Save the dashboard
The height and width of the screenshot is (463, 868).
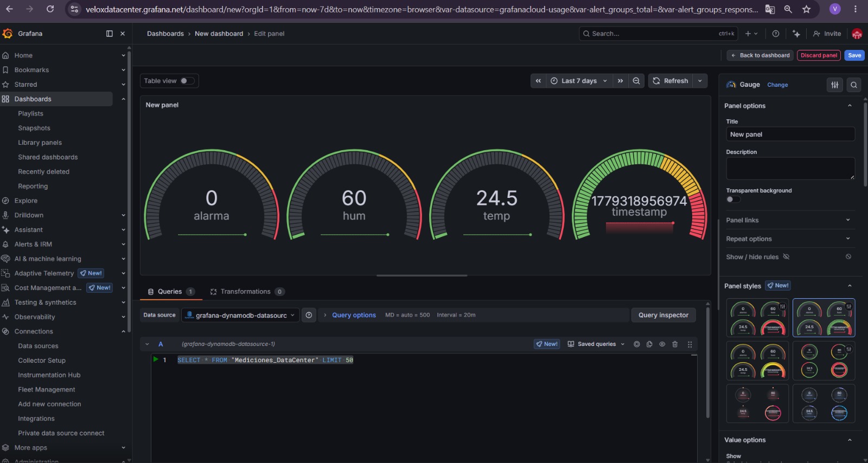854,55
